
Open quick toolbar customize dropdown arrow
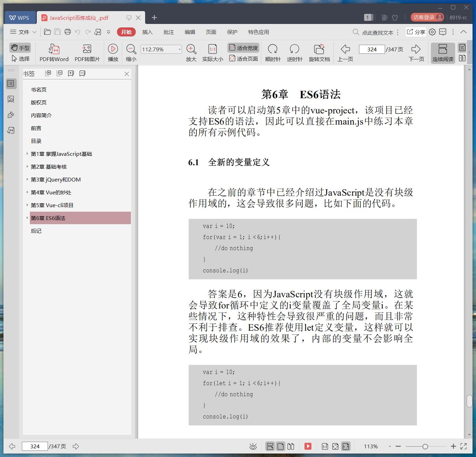tap(108, 32)
